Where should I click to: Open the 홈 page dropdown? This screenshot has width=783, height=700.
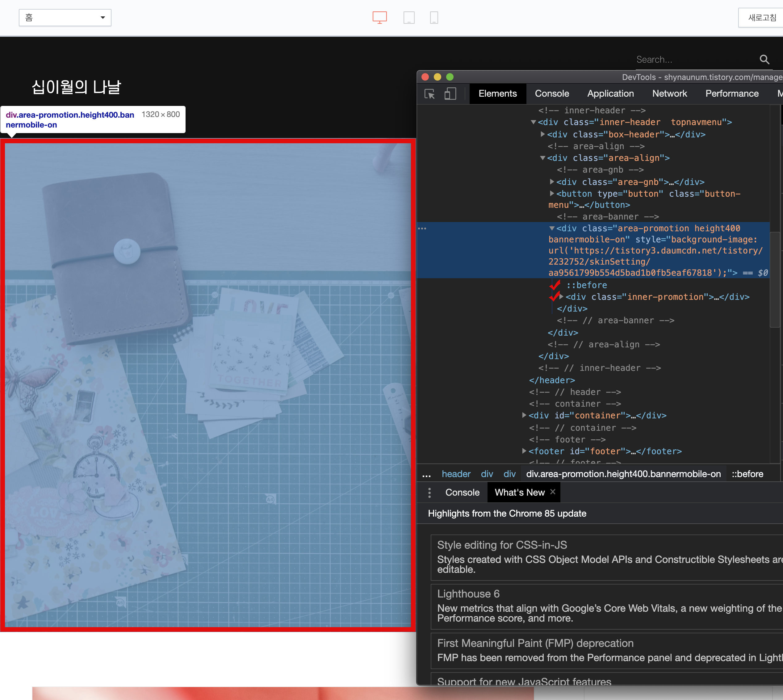point(65,18)
